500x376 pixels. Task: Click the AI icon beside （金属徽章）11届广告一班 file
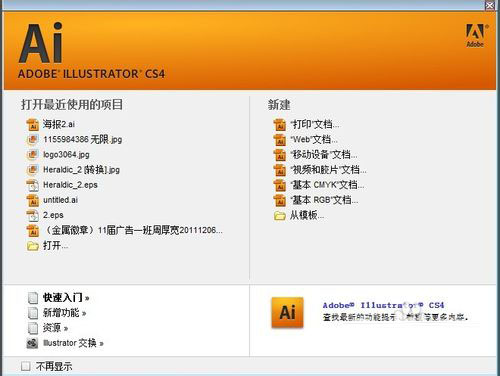point(33,231)
